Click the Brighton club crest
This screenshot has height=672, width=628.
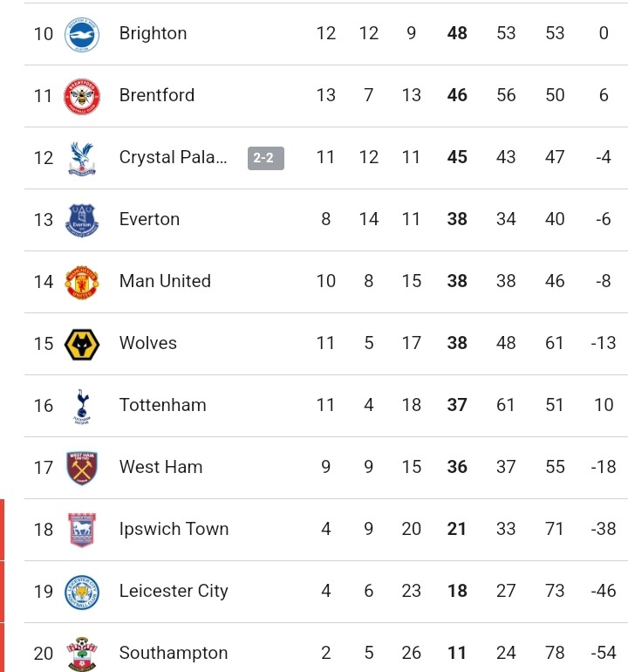tap(82, 34)
